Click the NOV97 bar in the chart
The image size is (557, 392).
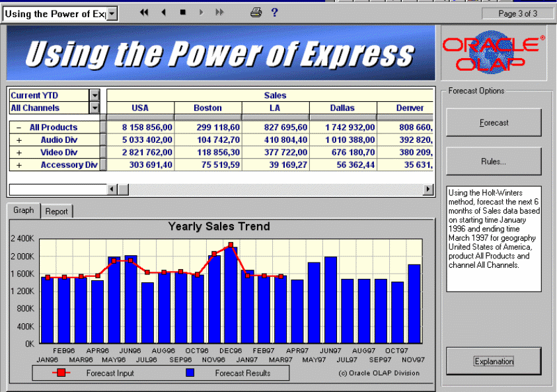414,304
